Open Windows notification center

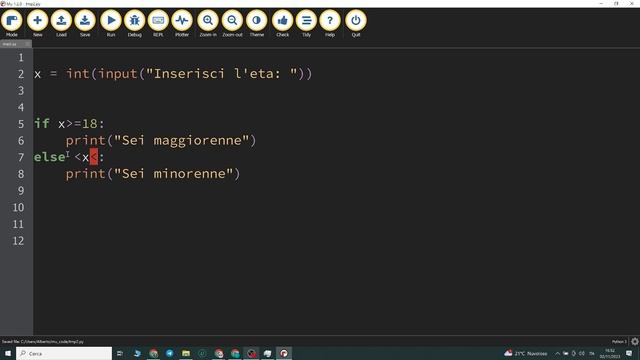pos(629,353)
